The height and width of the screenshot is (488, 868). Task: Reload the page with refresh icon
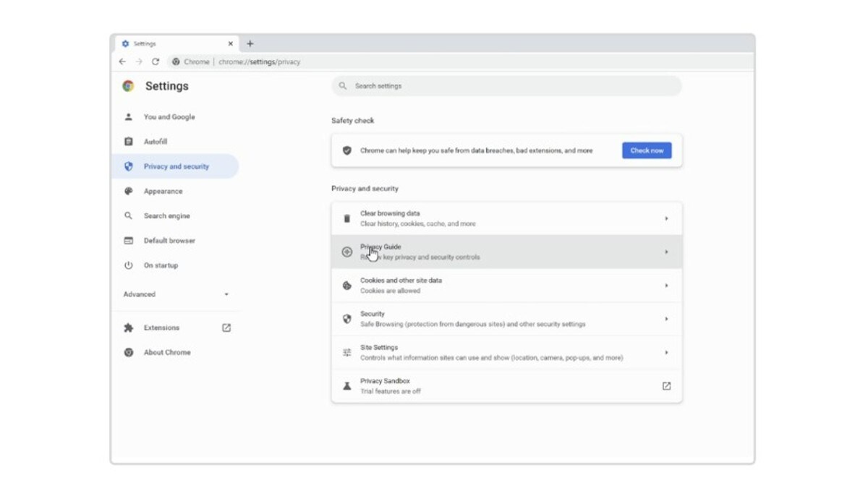pyautogui.click(x=155, y=62)
